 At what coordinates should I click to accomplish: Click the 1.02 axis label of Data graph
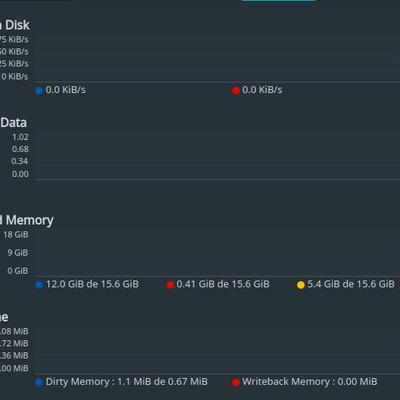(x=20, y=137)
